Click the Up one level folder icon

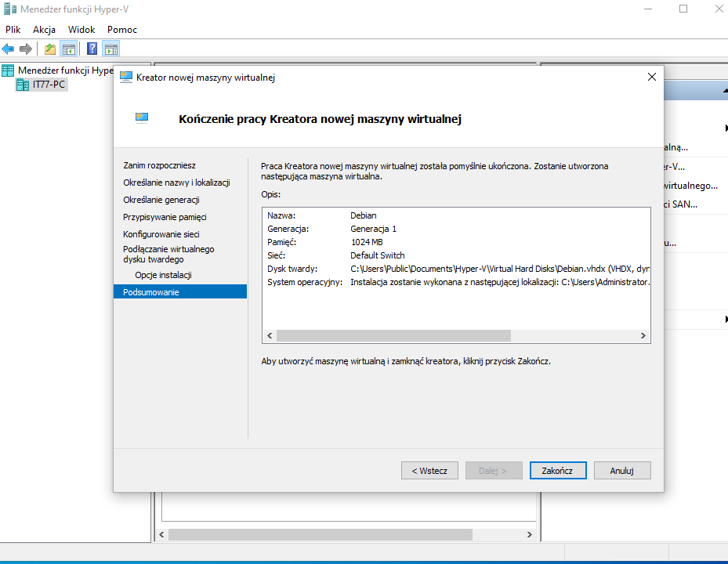tap(50, 49)
